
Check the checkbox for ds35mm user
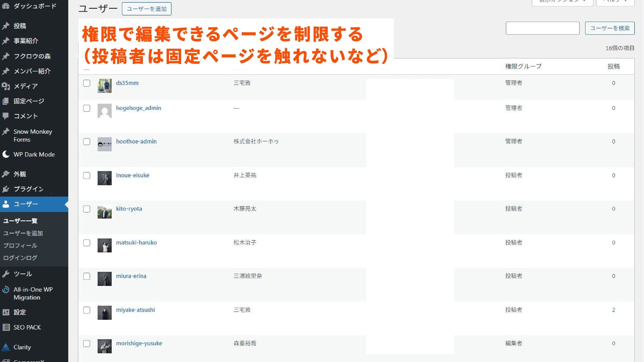point(87,83)
